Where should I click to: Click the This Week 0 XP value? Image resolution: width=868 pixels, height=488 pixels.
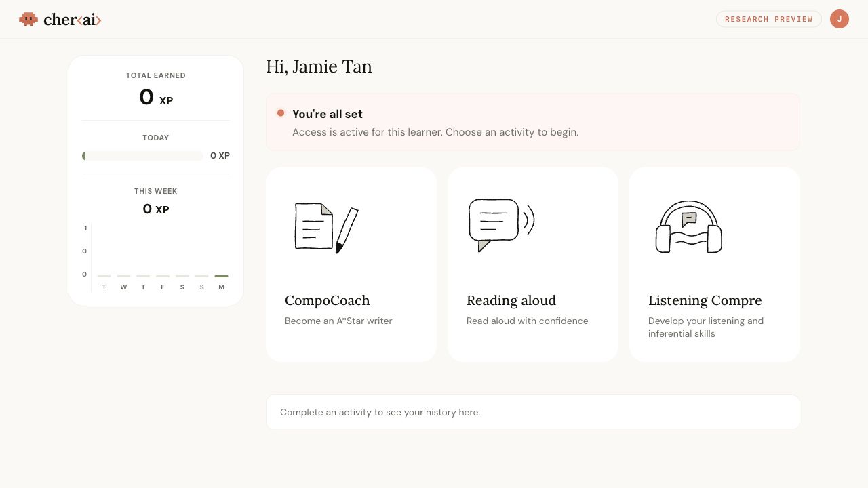pyautogui.click(x=156, y=209)
